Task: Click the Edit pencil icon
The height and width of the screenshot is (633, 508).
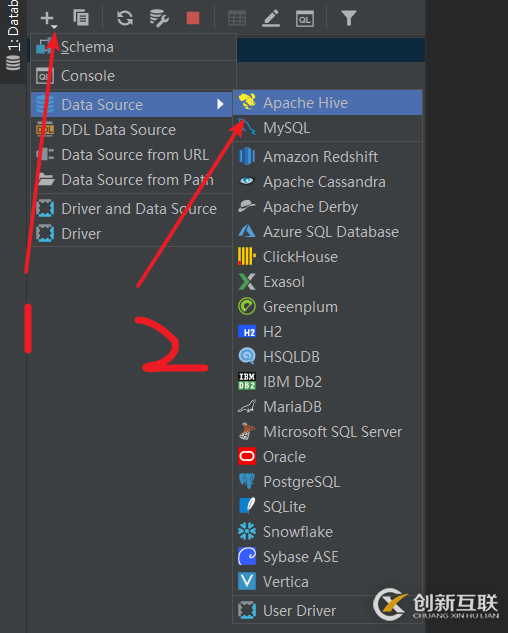Action: tap(271, 19)
